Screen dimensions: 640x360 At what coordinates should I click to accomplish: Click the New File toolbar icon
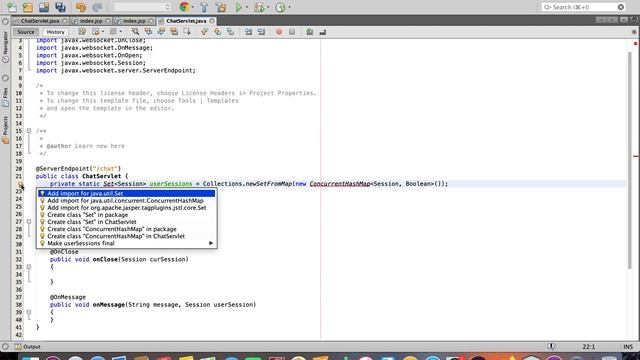tap(12, 7)
